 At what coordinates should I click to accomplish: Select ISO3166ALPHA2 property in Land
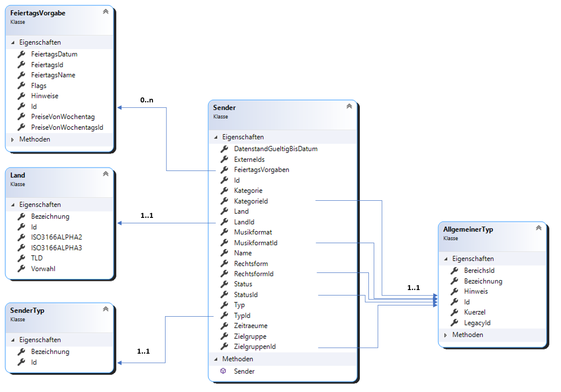(56, 237)
